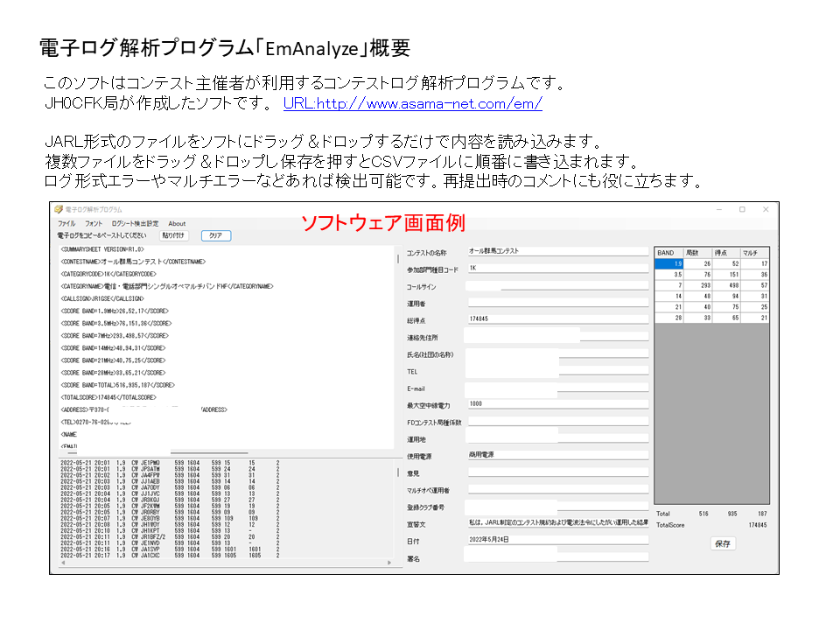This screenshot has width=840, height=630.
Task: Focus the 総得点 field showing 174845
Action: click(x=556, y=319)
